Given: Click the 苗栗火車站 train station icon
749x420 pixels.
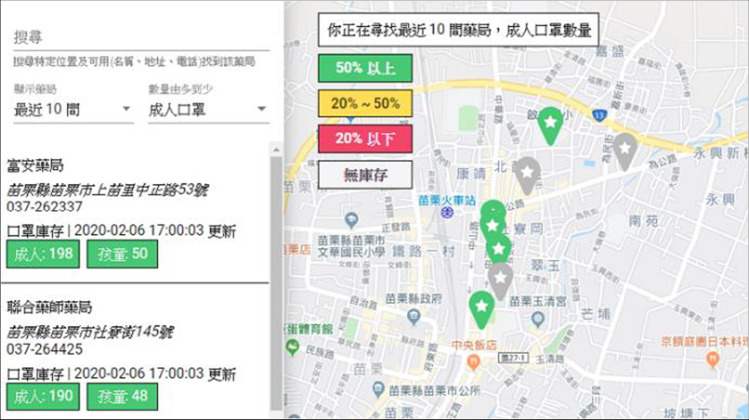Looking at the screenshot, I should pyautogui.click(x=448, y=213).
